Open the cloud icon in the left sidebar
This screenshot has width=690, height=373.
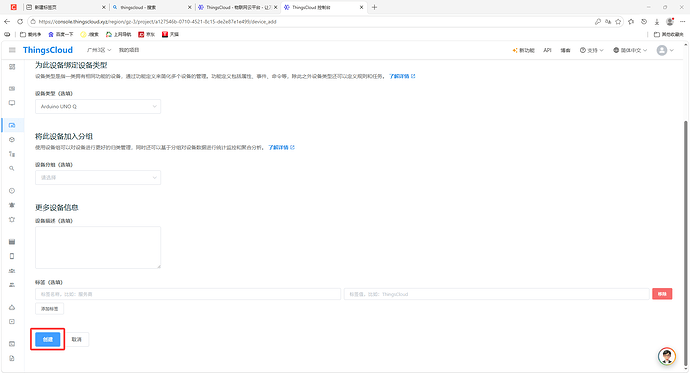(12, 307)
